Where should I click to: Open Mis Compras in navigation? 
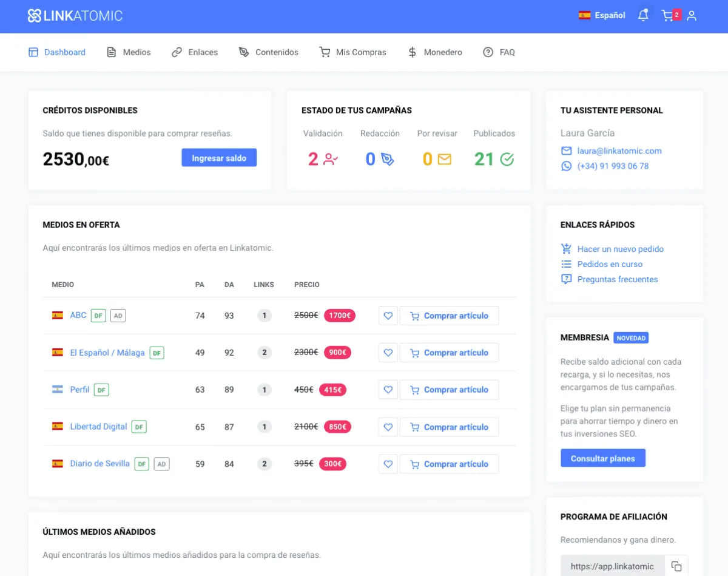click(352, 52)
